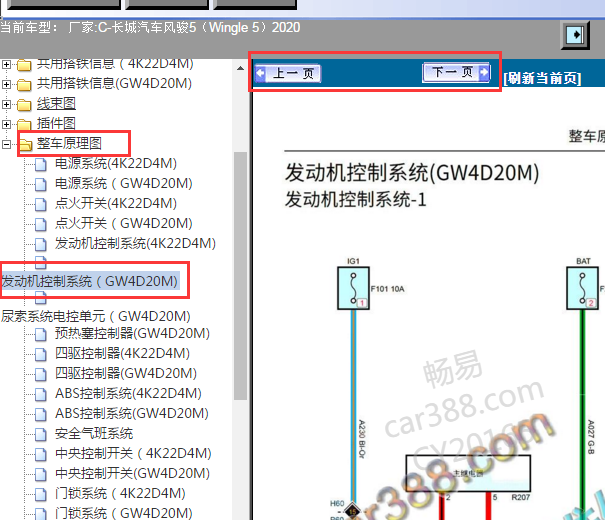Image resolution: width=605 pixels, height=520 pixels.
Task: Open the 线束图 folder
Action: click(x=56, y=103)
